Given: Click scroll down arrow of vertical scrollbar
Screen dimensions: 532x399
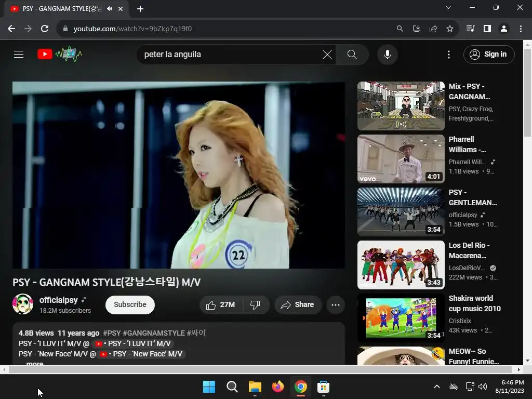Looking at the screenshot, I should pos(528,361).
